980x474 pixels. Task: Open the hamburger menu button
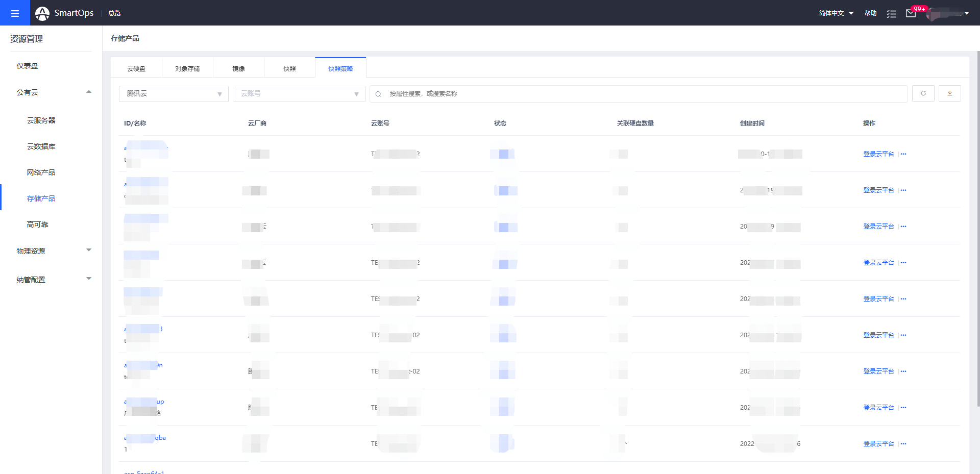click(x=15, y=13)
